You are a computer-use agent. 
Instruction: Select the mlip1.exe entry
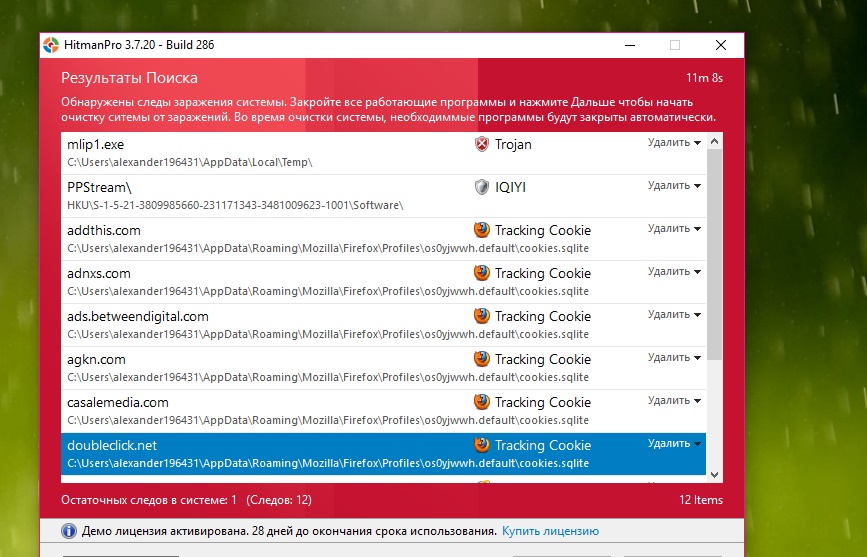(x=384, y=153)
